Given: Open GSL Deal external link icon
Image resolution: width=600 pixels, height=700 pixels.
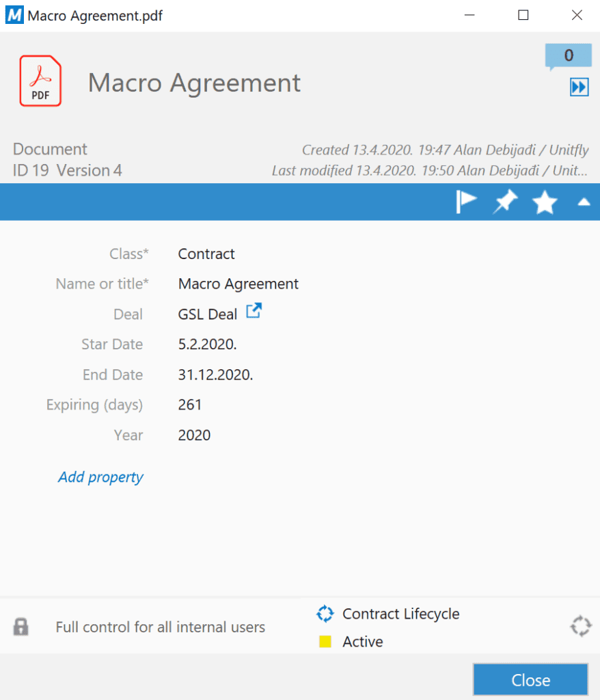Looking at the screenshot, I should [x=254, y=312].
